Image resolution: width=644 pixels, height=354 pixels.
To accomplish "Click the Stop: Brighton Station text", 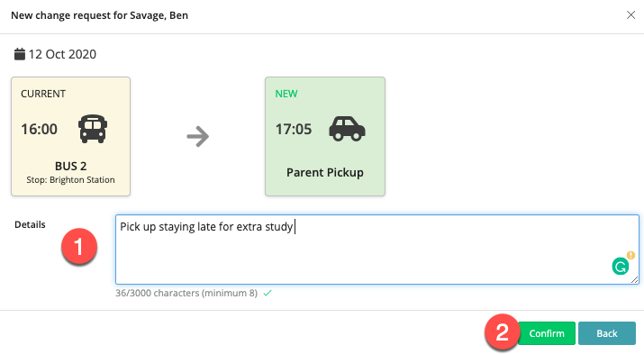I will tap(70, 180).
